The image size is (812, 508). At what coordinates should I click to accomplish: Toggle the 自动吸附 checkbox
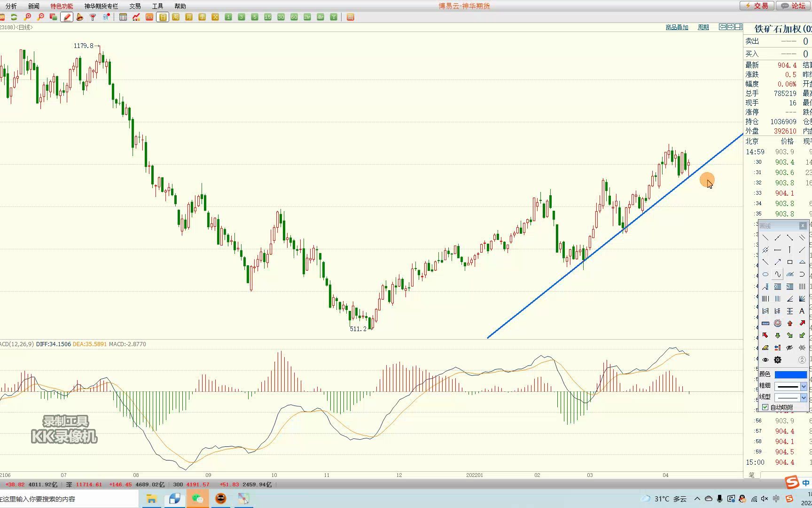pos(765,407)
